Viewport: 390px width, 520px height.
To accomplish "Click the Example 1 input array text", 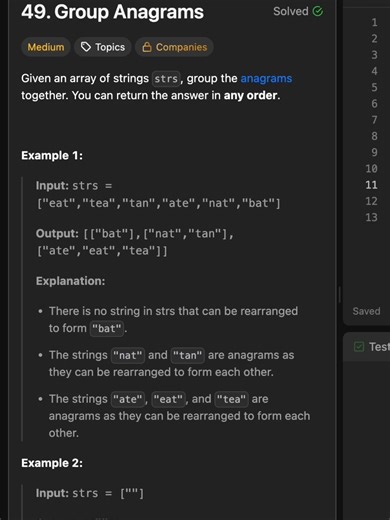I will tap(158, 203).
